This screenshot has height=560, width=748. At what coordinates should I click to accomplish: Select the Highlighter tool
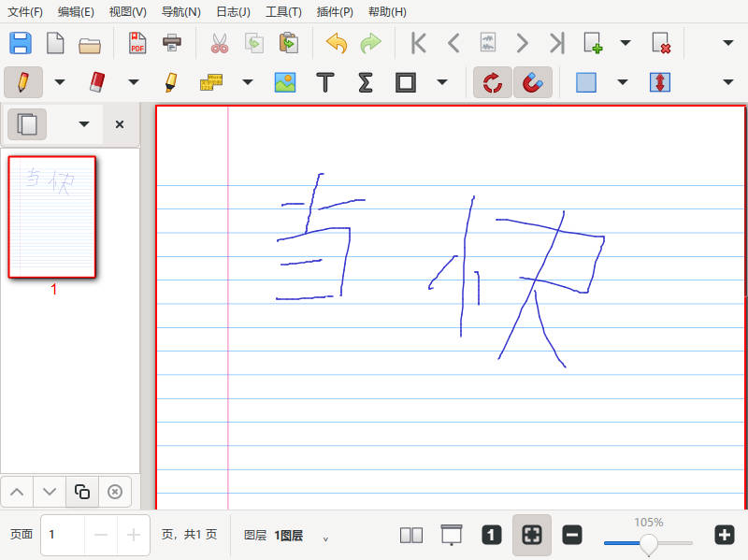[170, 82]
